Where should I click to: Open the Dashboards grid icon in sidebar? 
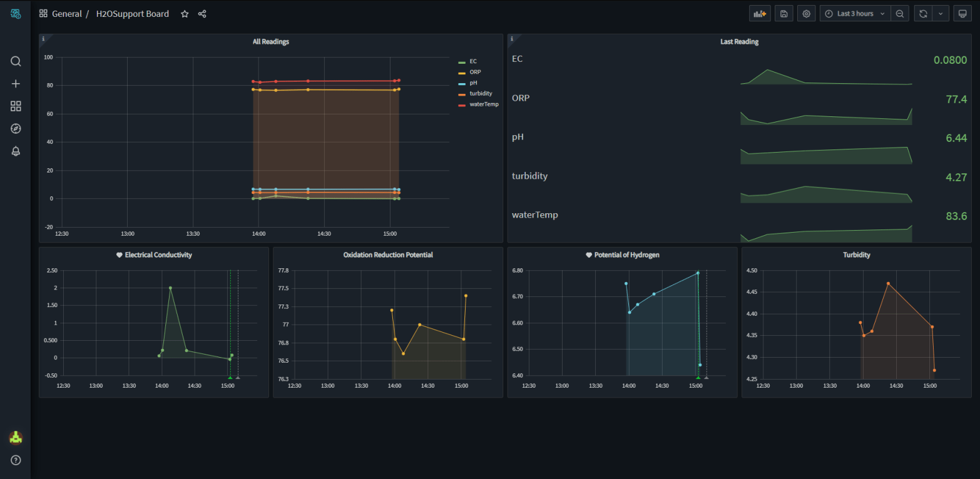pos(16,106)
